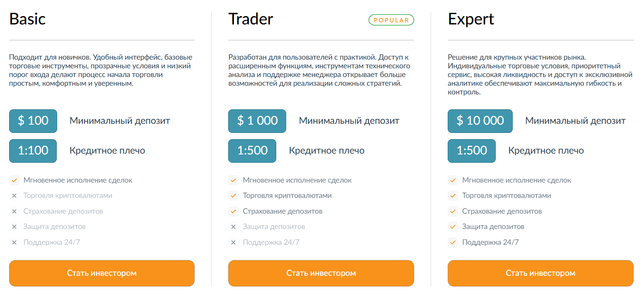This screenshot has width=644, height=294.
Task: Select the checkmark beside Страхование депозитов in Trader
Action: click(x=233, y=211)
